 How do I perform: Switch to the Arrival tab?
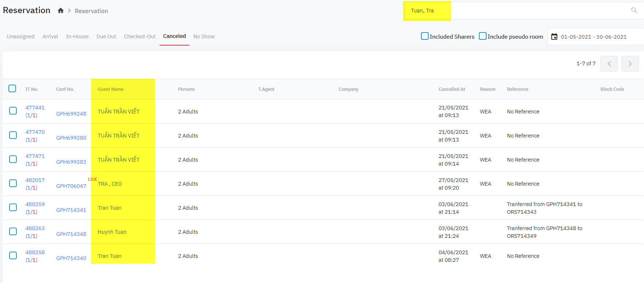pos(50,36)
